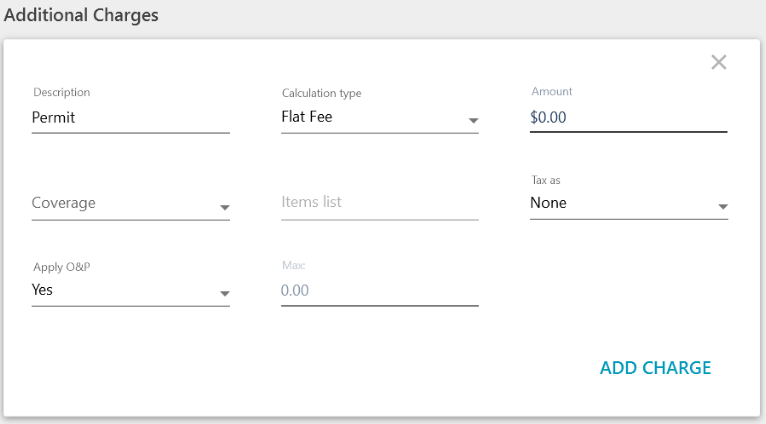Open the Coverage dropdown arrow

(x=225, y=208)
